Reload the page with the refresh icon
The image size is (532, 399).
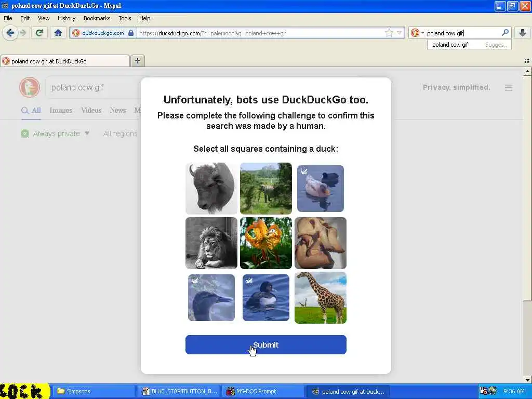click(x=39, y=33)
